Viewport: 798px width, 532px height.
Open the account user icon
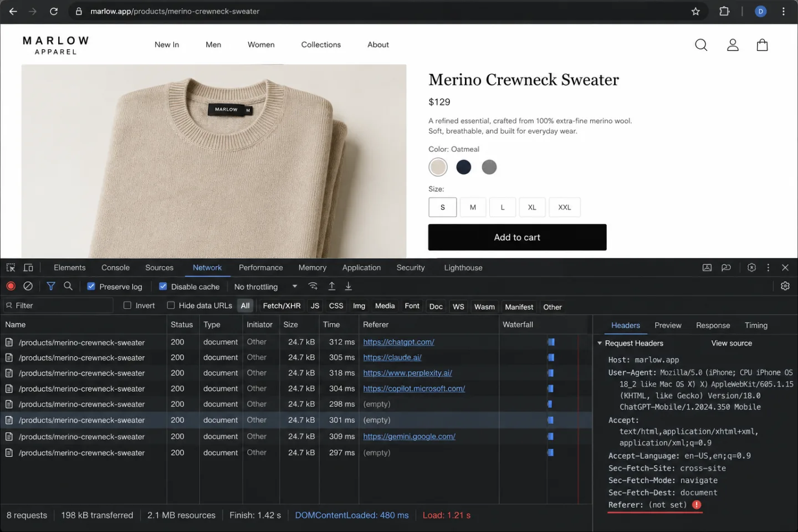(733, 45)
